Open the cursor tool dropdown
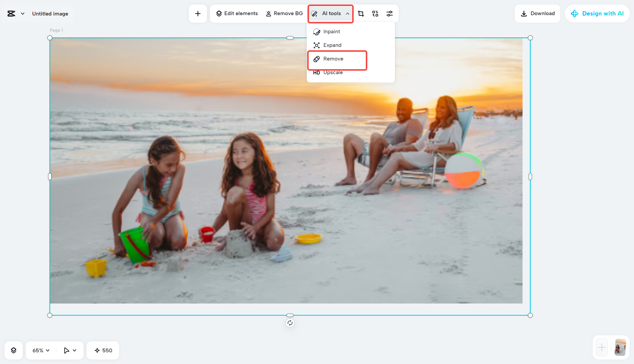634x364 pixels. (x=70, y=350)
